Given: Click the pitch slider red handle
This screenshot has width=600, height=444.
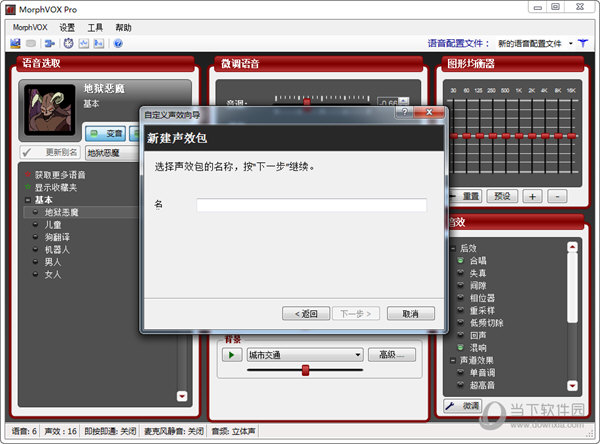Looking at the screenshot, I should (x=307, y=102).
